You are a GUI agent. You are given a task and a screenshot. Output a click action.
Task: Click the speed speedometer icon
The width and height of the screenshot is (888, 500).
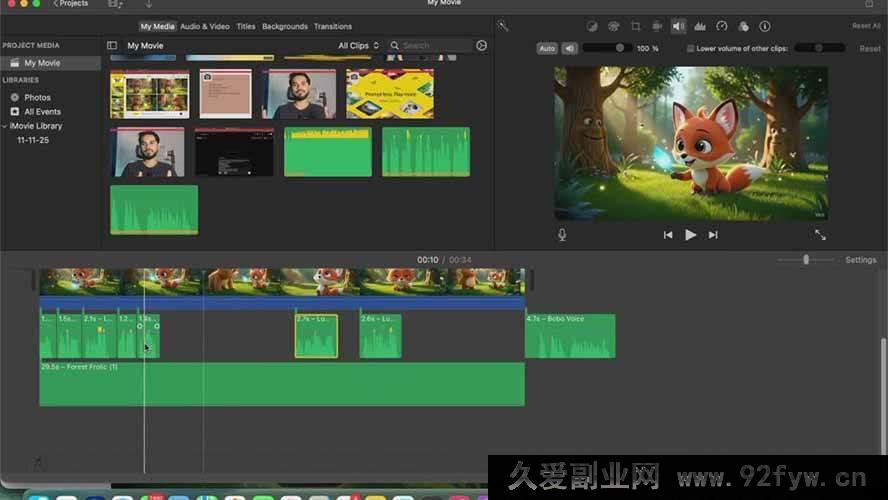click(722, 26)
